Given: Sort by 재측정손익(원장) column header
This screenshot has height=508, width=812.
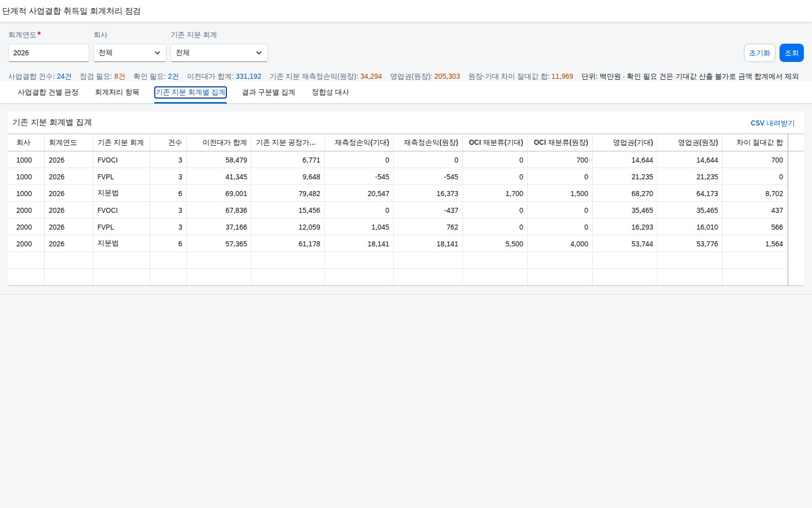Looking at the screenshot, I should pyautogui.click(x=428, y=143).
